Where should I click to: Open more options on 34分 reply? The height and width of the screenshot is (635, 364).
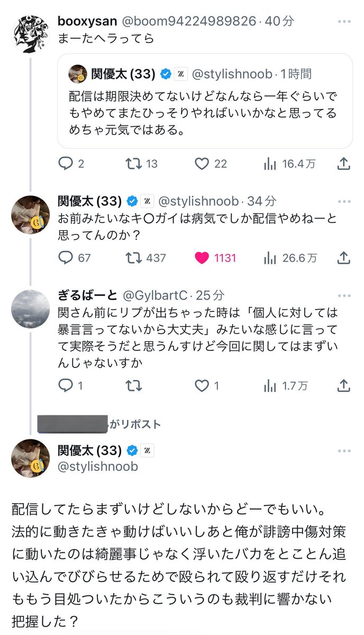343,201
